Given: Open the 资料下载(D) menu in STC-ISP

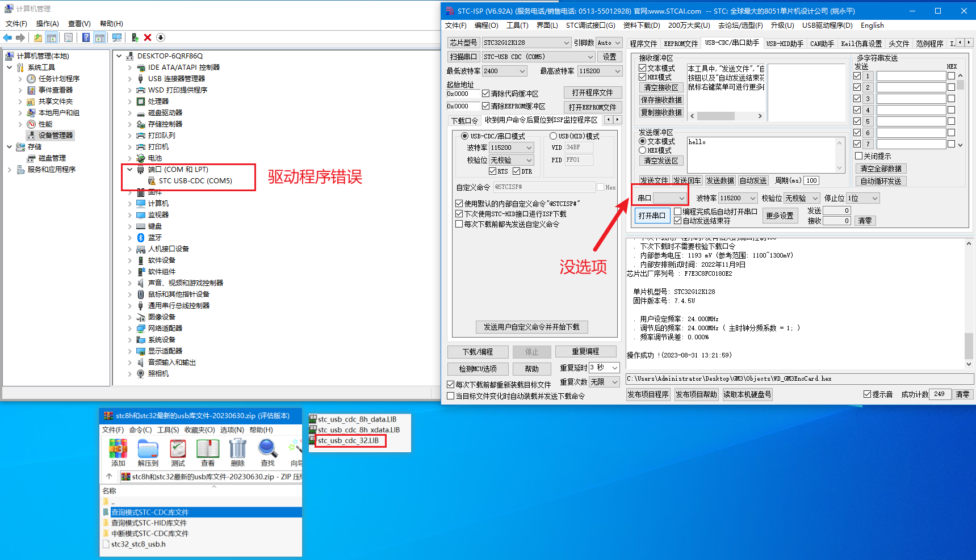Looking at the screenshot, I should (642, 26).
